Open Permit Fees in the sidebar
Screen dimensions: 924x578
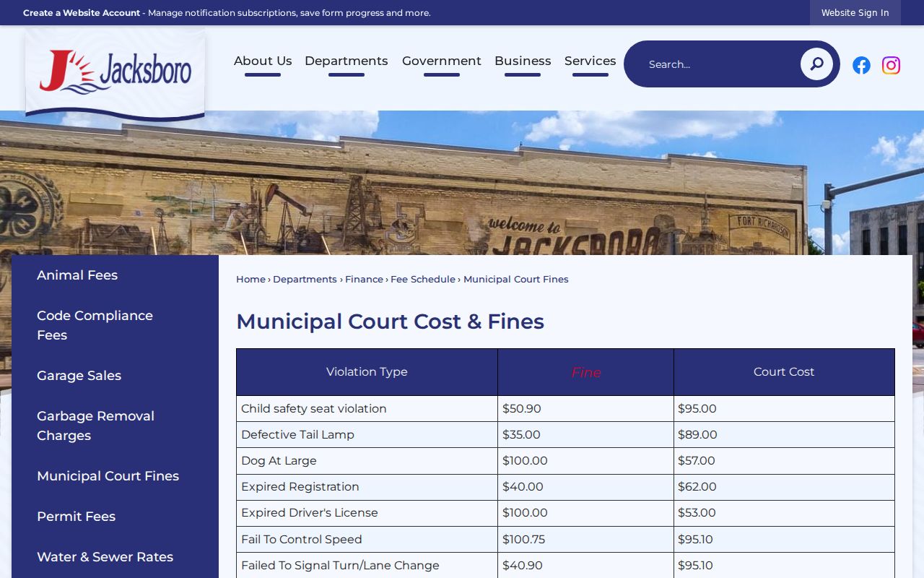[77, 517]
